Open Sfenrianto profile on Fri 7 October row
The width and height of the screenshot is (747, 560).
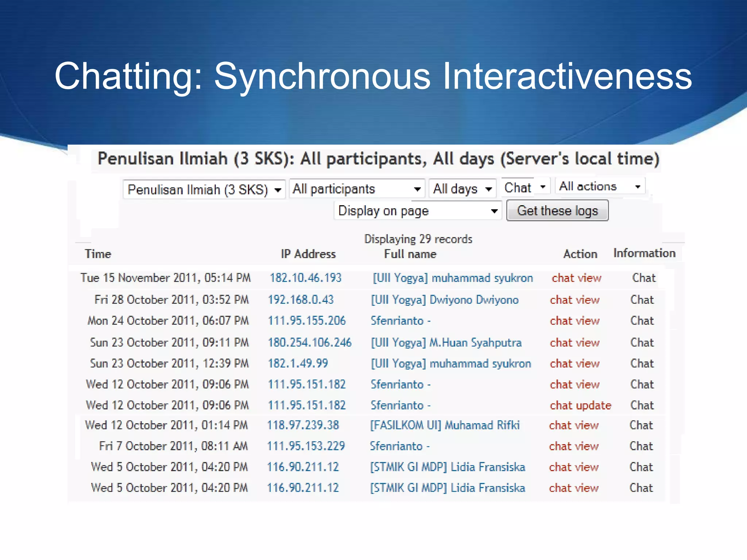click(400, 446)
